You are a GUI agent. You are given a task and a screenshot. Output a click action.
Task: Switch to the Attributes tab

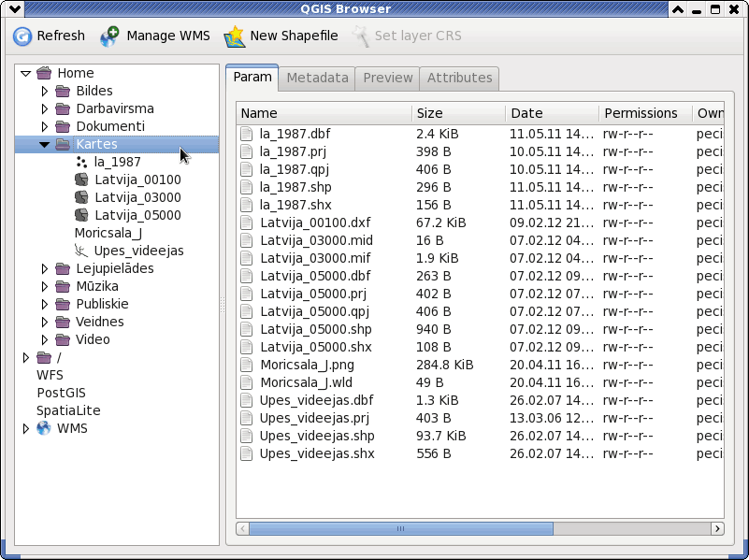point(459,78)
